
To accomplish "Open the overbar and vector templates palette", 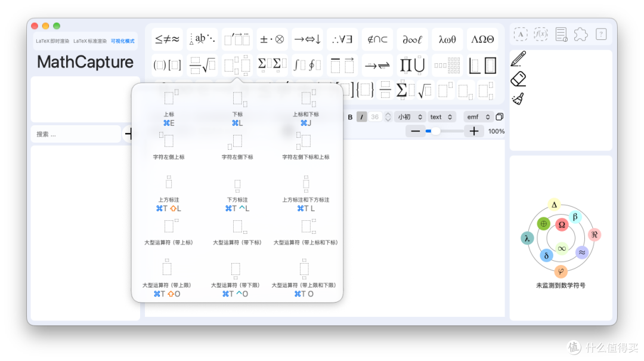I will tap(342, 65).
